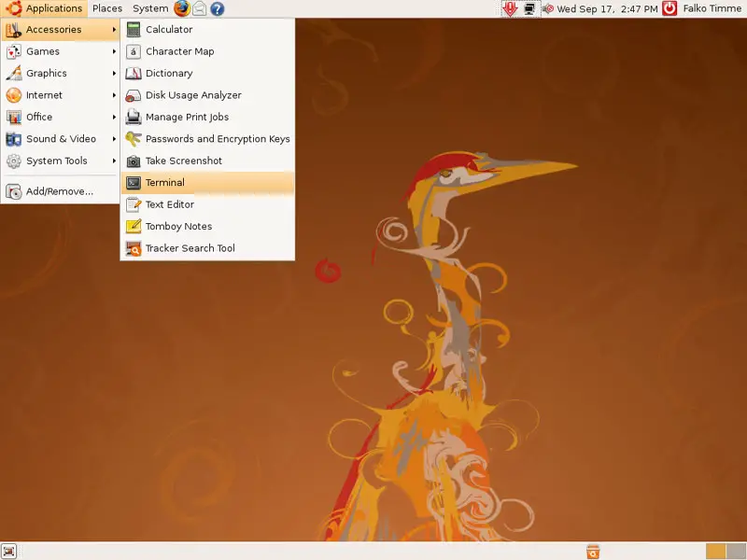The image size is (747, 560).
Task: Expand the Games submenu arrow
Action: [114, 51]
